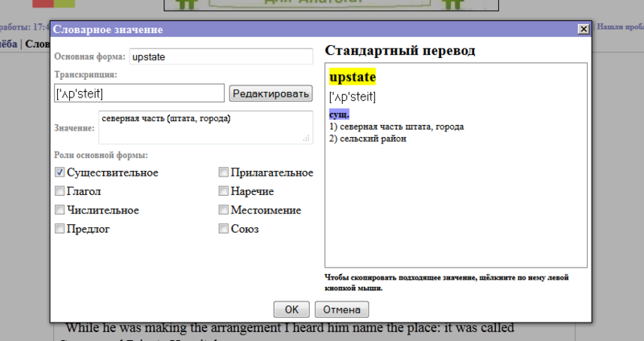The image size is (644, 341).
Task: Select the Числительное checkbox
Action: (x=60, y=210)
